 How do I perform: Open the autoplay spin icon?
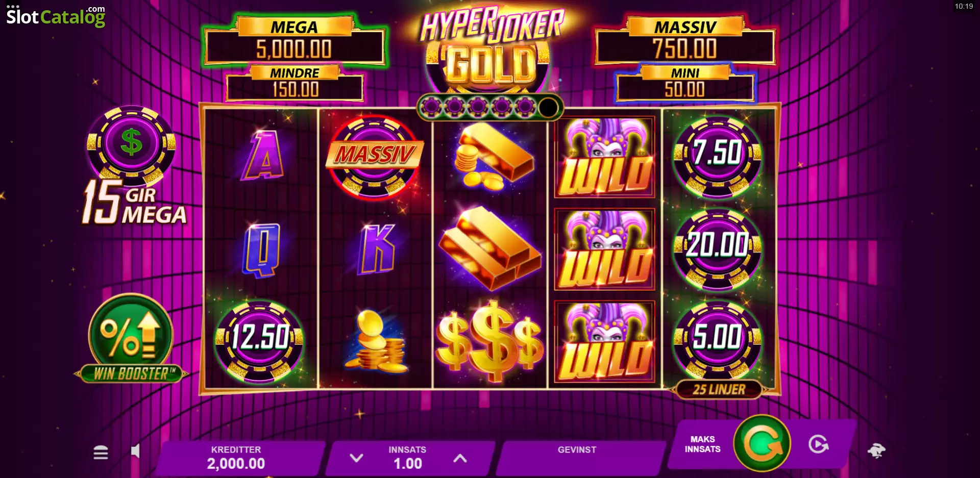[818, 444]
